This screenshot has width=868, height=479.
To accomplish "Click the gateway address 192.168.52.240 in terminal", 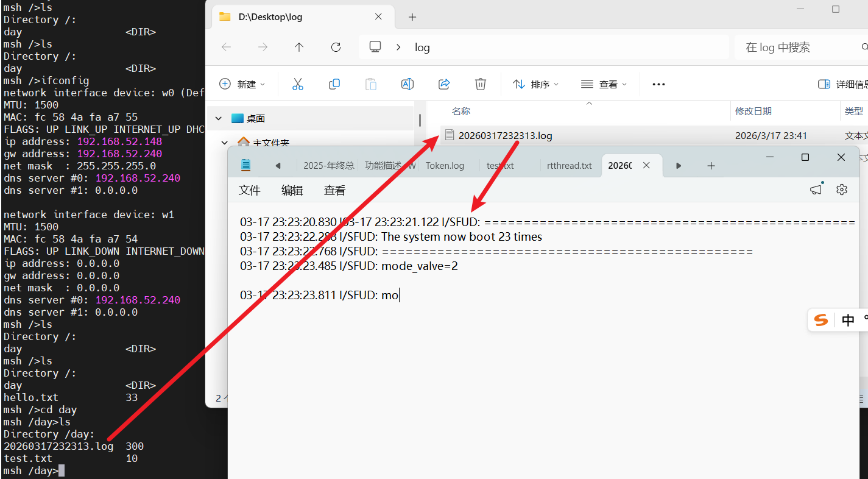I will tap(119, 154).
